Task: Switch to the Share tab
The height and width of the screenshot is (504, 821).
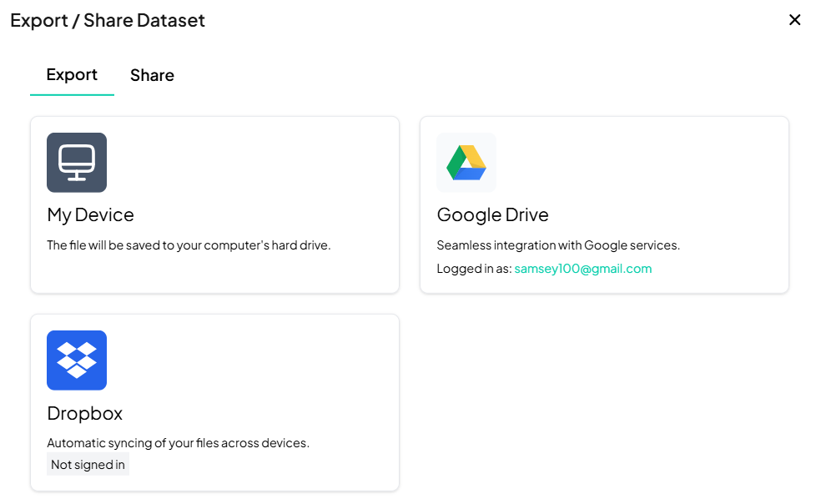Action: (x=152, y=75)
